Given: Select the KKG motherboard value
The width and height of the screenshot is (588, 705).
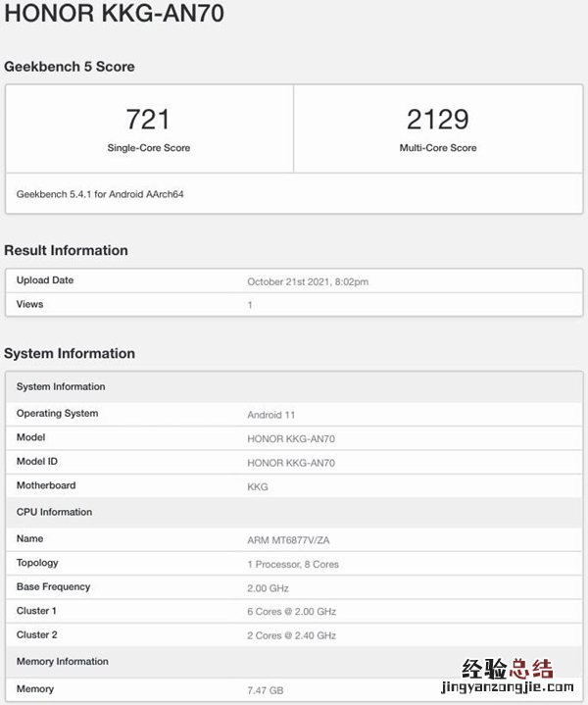Looking at the screenshot, I should point(258,487).
